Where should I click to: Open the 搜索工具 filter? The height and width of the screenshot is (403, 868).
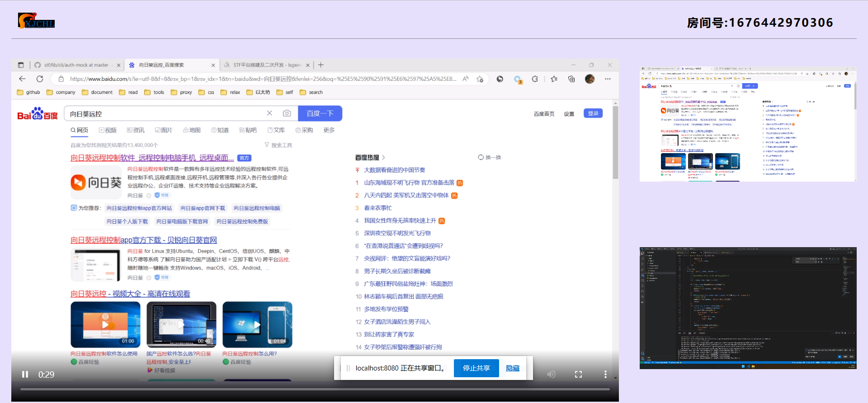click(278, 145)
